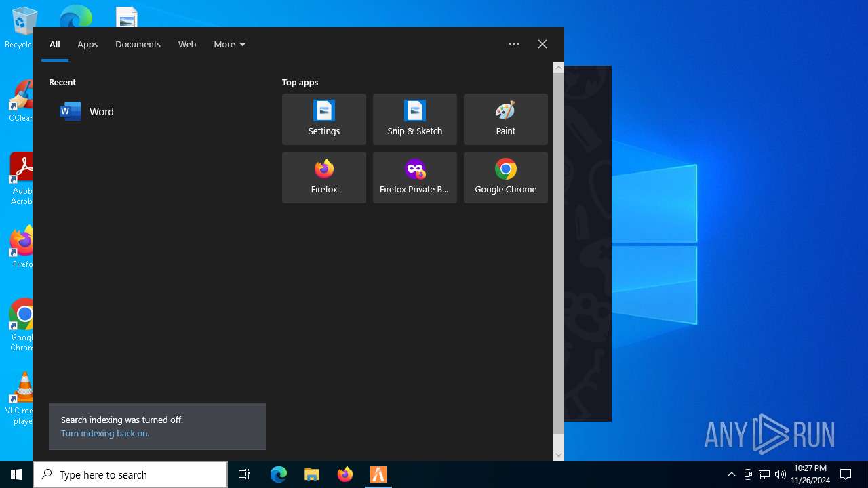Select Firefox desktop shortcut
The width and height of the screenshot is (868, 488).
pos(22,248)
